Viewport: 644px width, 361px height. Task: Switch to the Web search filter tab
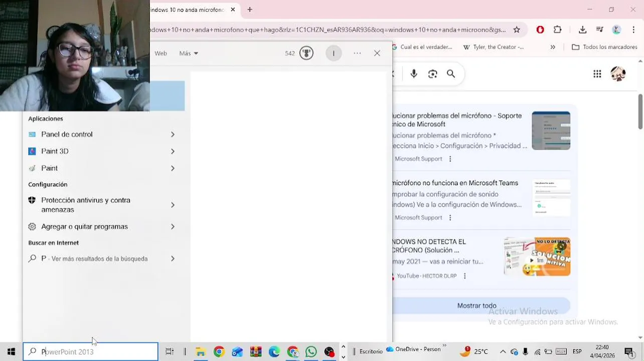click(160, 53)
